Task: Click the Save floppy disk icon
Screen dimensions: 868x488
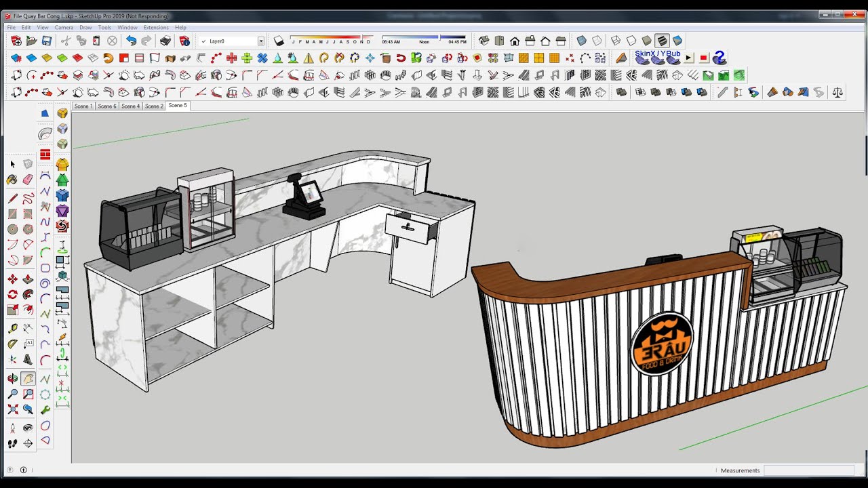Action: 48,41
